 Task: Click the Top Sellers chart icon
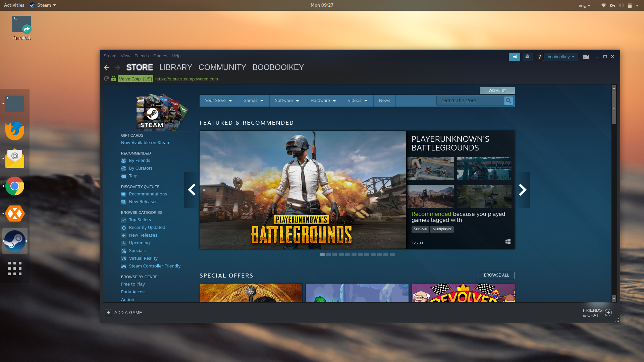[x=124, y=220]
